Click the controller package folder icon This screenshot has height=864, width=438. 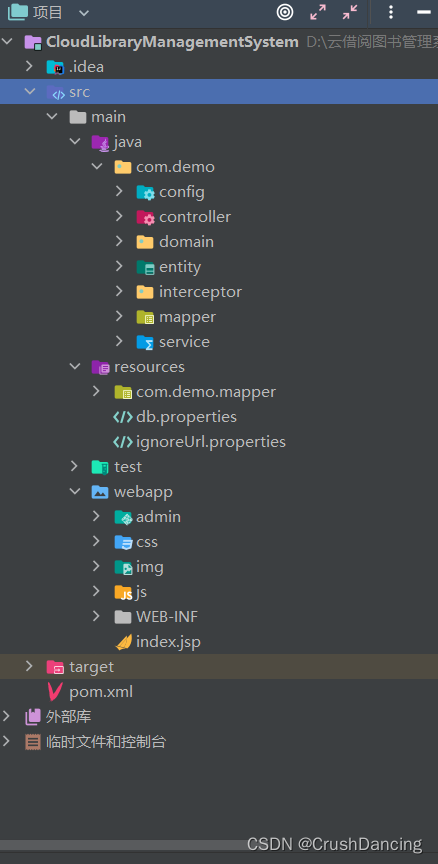(145, 217)
